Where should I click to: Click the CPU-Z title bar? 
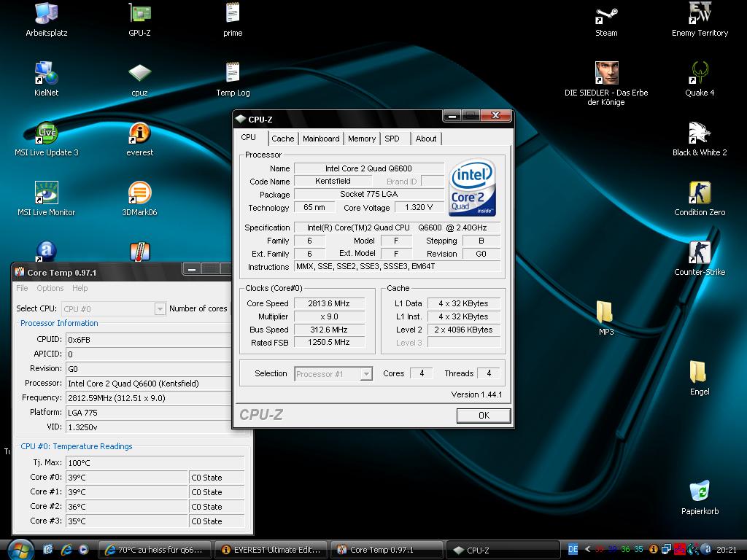click(x=338, y=118)
